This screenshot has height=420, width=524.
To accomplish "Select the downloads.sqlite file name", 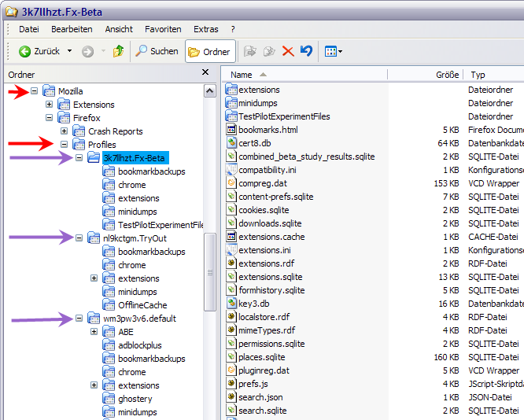I will tap(270, 223).
